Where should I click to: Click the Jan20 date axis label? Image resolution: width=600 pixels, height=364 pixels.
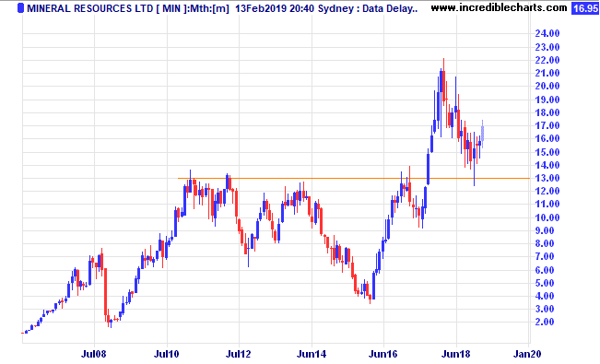[x=528, y=355]
